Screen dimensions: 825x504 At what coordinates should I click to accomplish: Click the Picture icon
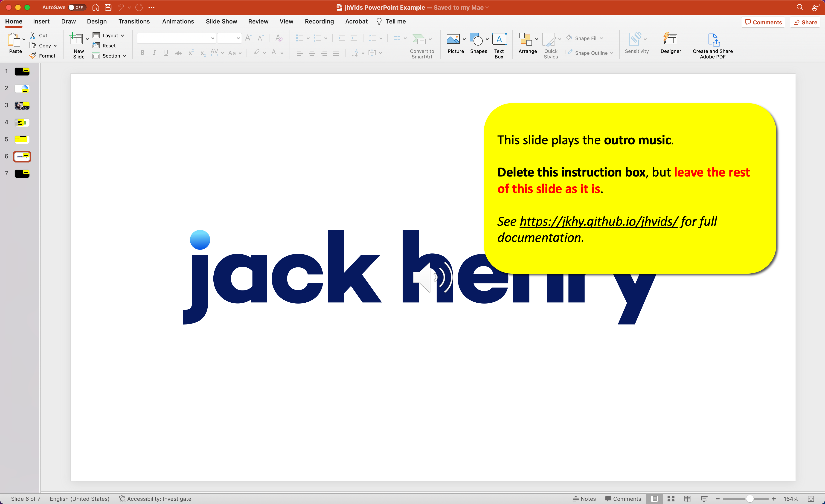453,40
